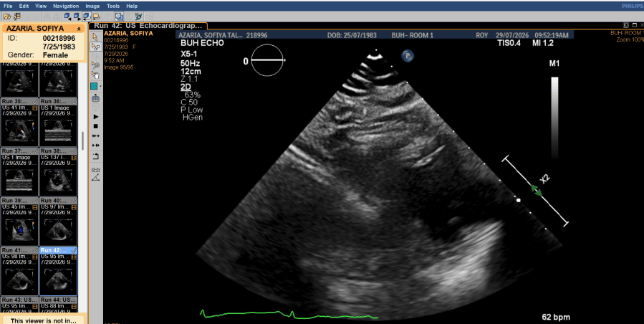644x324 pixels.
Task: Open the Navigation menu
Action: pyautogui.click(x=66, y=6)
